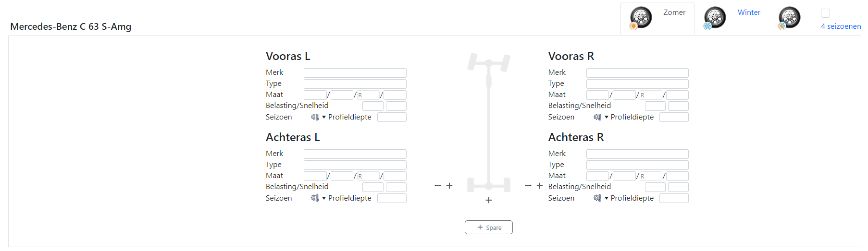The width and height of the screenshot is (868, 251).
Task: Click the summer tire icon with sun
Action: 641,18
